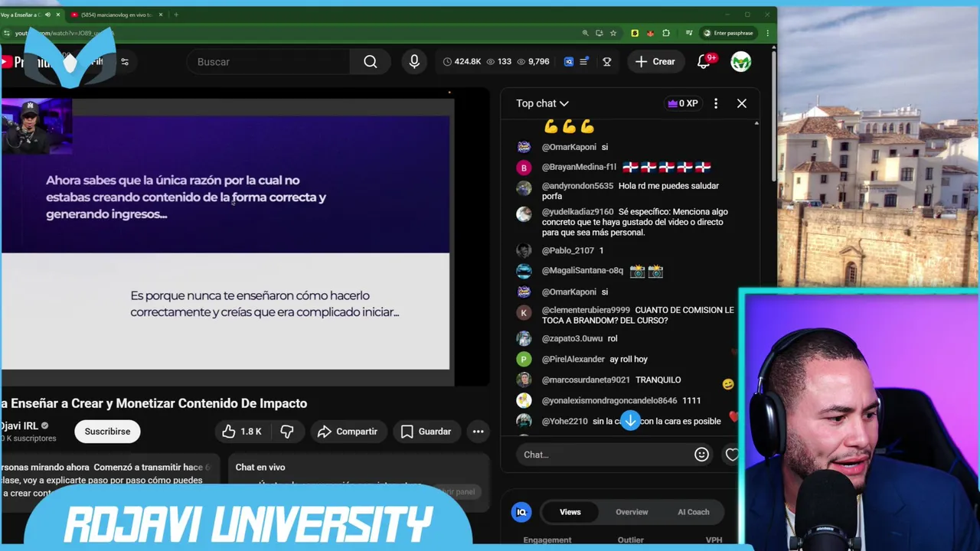
Task: Click the 9,796 views stat
Action: (533, 62)
